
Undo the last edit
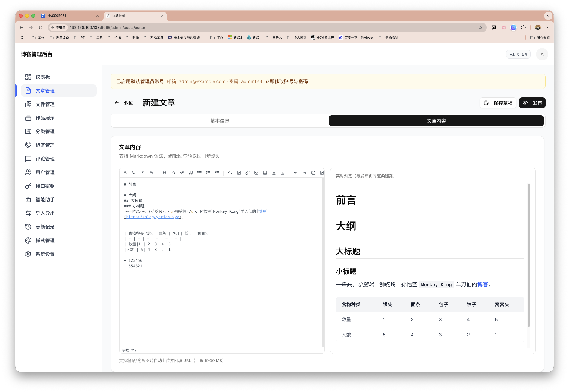296,173
